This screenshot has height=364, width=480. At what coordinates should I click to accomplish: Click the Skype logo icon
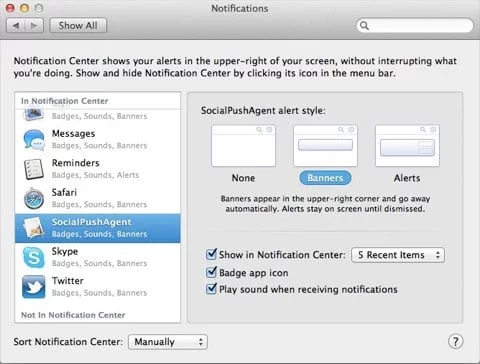click(x=34, y=257)
